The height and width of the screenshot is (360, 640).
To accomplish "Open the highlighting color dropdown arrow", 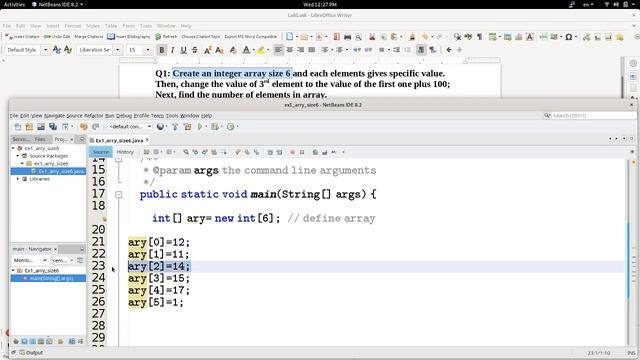I will coord(268,50).
